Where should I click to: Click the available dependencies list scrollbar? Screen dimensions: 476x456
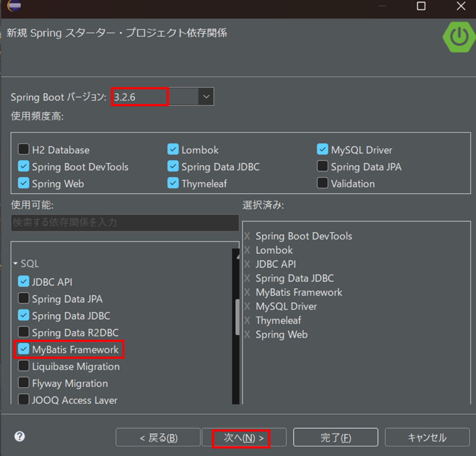[237, 317]
